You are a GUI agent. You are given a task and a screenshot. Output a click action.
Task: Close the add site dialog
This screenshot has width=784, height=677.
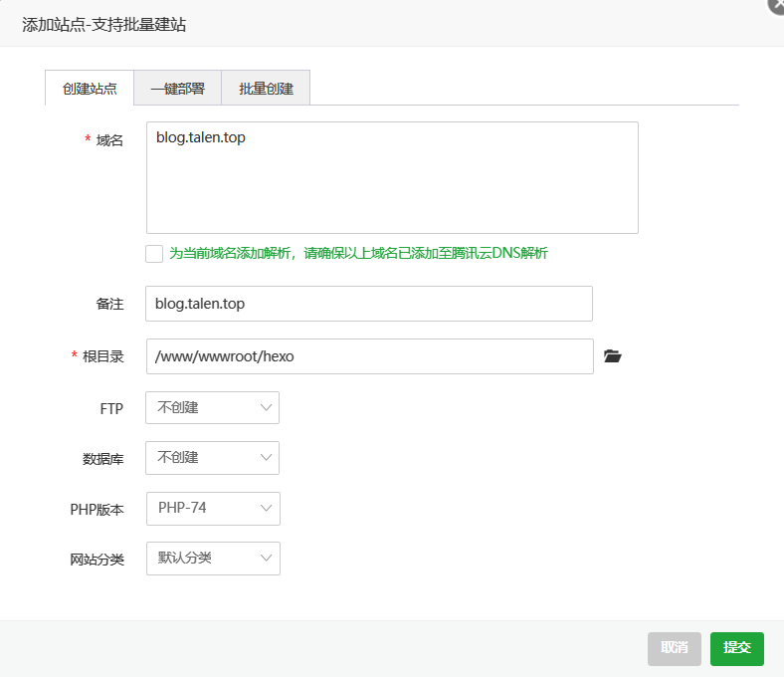pyautogui.click(x=777, y=4)
